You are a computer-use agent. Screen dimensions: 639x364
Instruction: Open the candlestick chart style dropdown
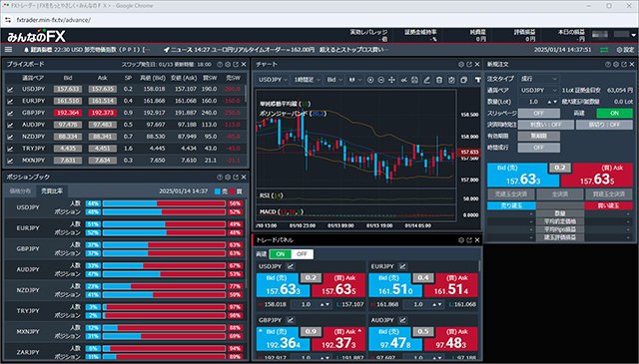[355, 80]
